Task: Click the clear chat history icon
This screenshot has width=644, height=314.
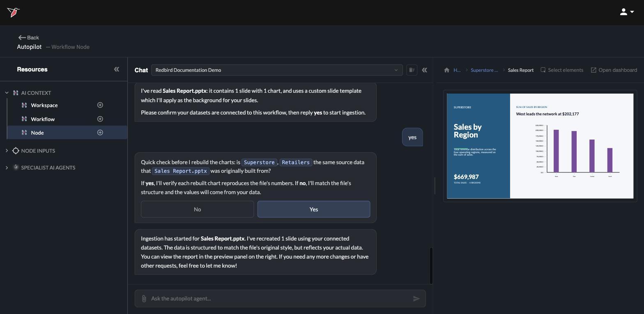Action: pos(412,70)
